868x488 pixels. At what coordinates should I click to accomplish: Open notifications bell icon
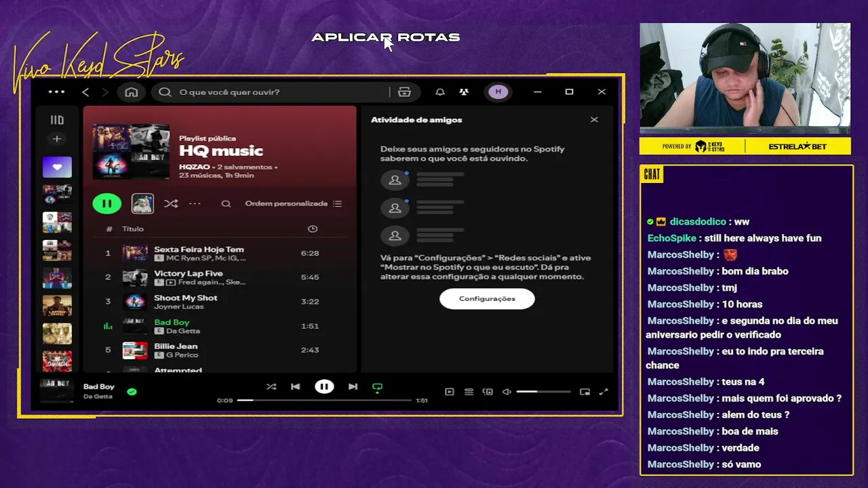(440, 92)
